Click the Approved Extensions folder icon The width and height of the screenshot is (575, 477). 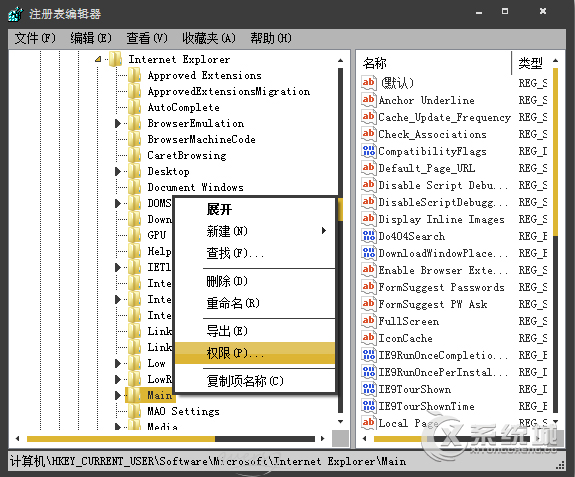135,75
